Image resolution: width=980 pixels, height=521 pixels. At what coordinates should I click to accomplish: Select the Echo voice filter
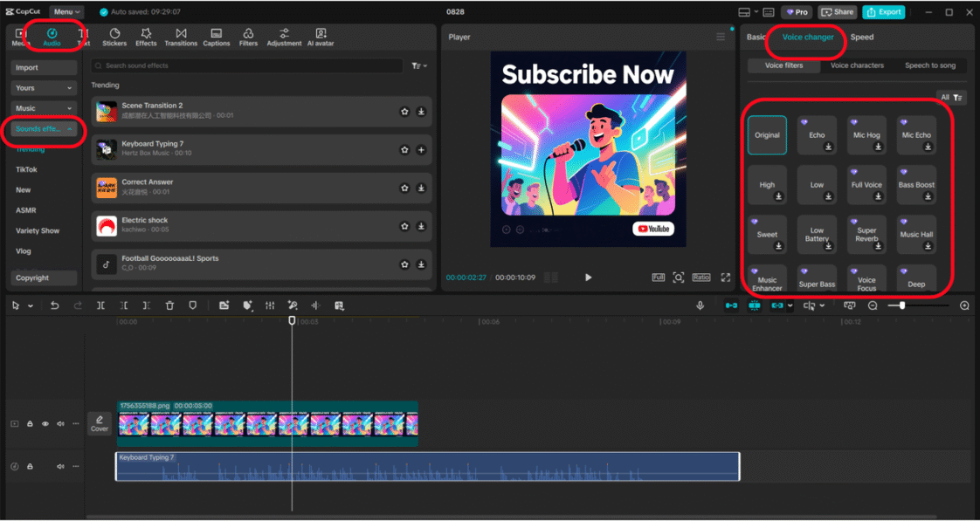pyautogui.click(x=817, y=135)
